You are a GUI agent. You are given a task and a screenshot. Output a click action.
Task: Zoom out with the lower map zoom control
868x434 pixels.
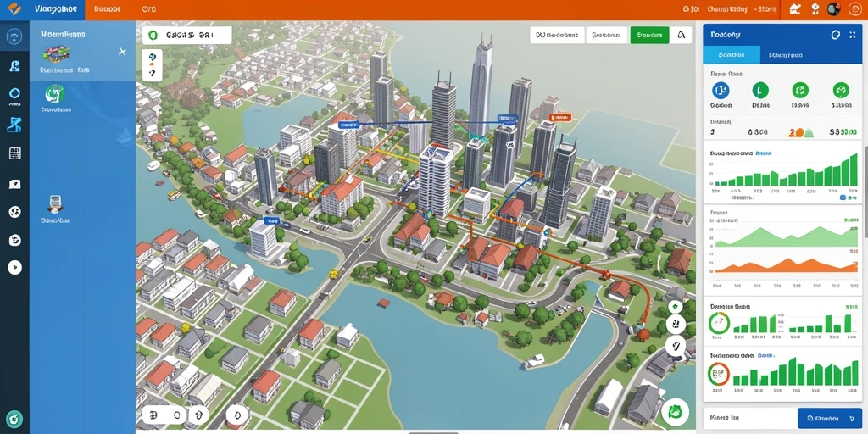153,73
